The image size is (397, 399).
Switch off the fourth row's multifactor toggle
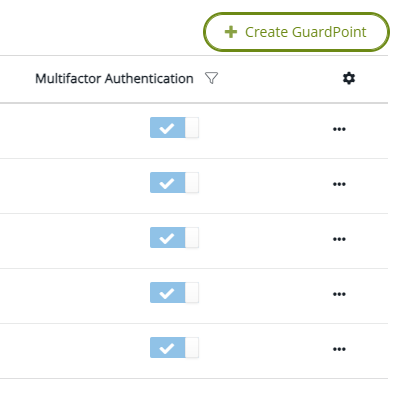[174, 292]
